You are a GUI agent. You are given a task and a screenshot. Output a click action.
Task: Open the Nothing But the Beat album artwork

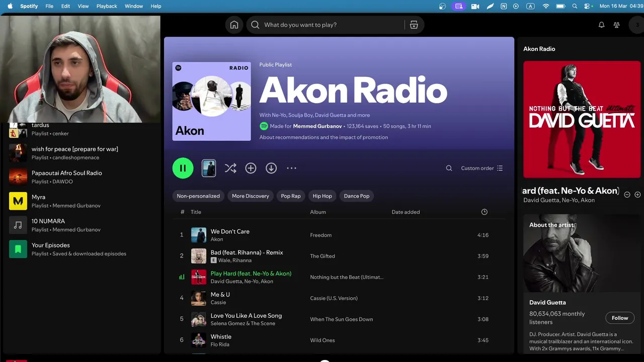[582, 120]
